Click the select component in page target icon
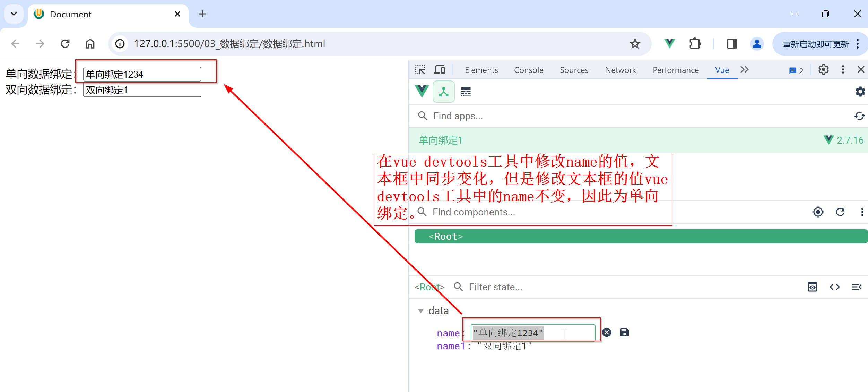This screenshot has height=392, width=868. click(x=818, y=212)
